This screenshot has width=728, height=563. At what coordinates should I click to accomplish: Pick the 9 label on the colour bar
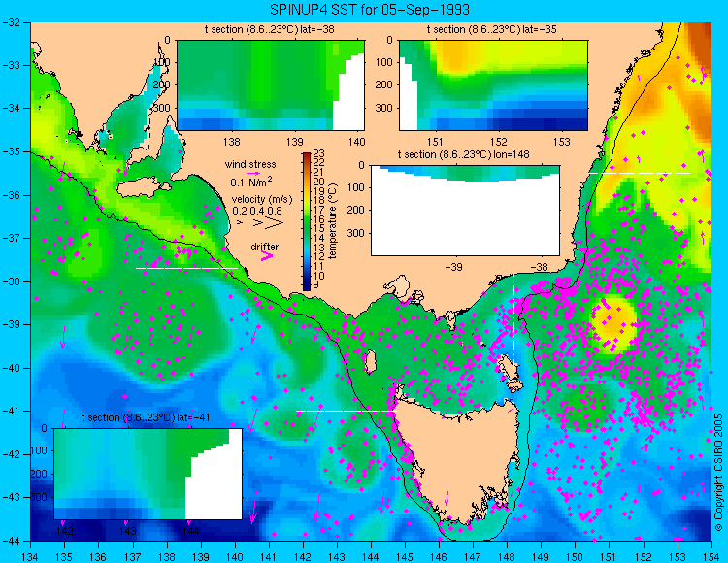(x=316, y=285)
